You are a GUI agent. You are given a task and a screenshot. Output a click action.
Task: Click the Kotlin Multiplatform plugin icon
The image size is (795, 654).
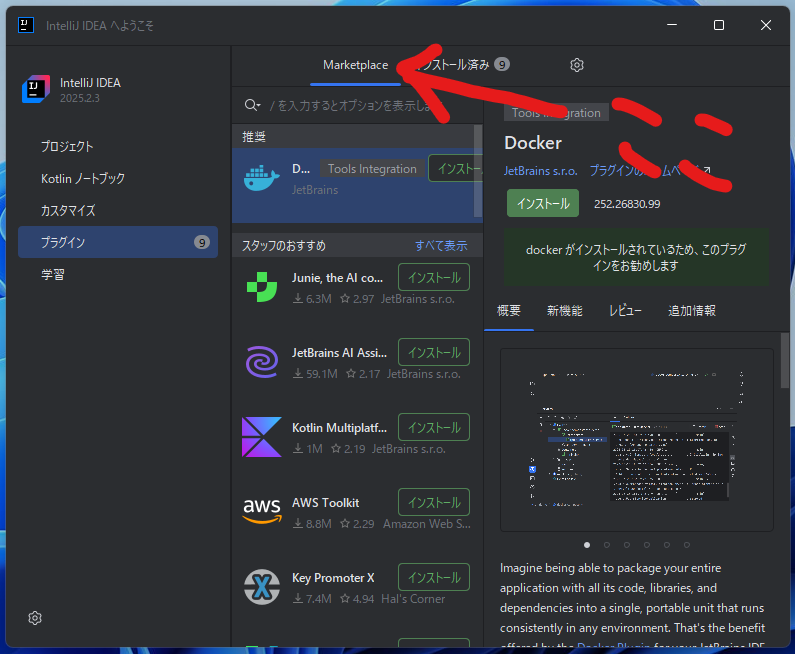point(261,437)
